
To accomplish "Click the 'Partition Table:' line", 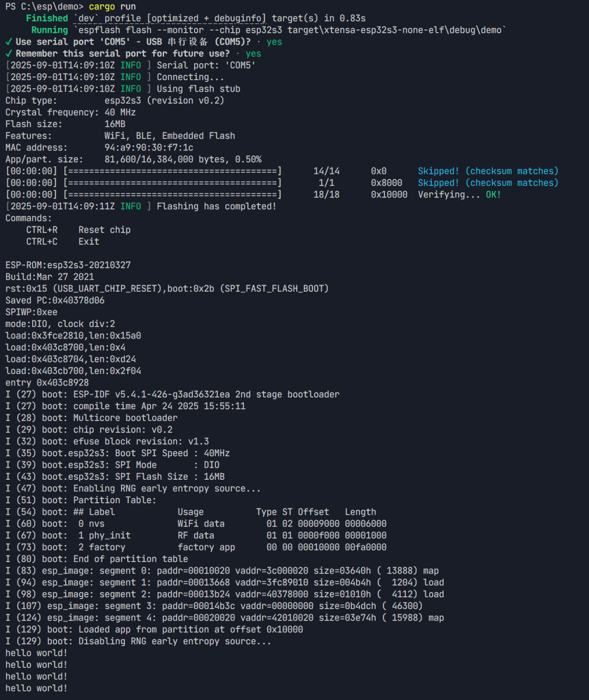I will pyautogui.click(x=81, y=500).
